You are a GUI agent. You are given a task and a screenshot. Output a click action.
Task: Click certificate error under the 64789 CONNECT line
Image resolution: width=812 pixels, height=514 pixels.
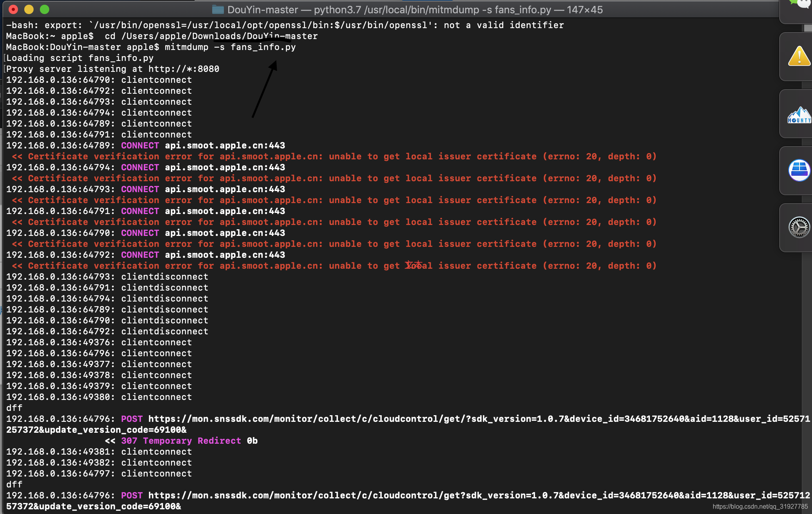tap(334, 156)
